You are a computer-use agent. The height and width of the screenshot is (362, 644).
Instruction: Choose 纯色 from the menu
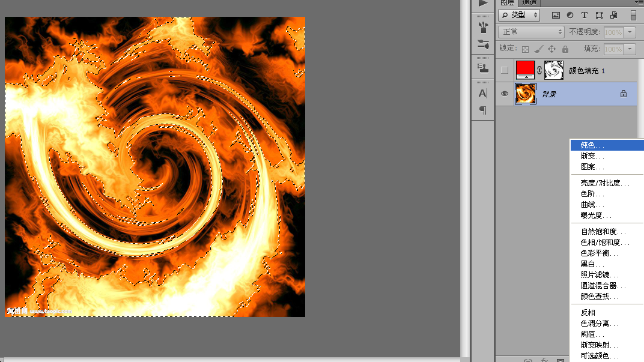(607, 145)
